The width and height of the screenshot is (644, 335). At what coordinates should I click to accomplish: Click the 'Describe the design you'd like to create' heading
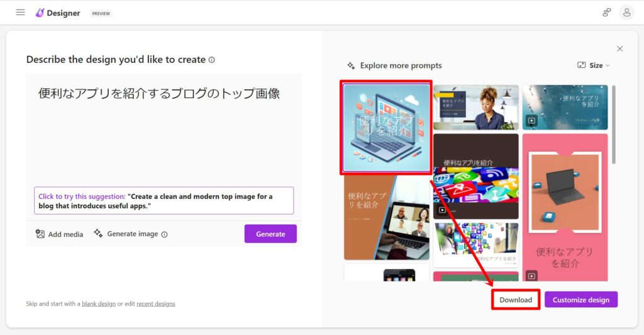coord(116,60)
